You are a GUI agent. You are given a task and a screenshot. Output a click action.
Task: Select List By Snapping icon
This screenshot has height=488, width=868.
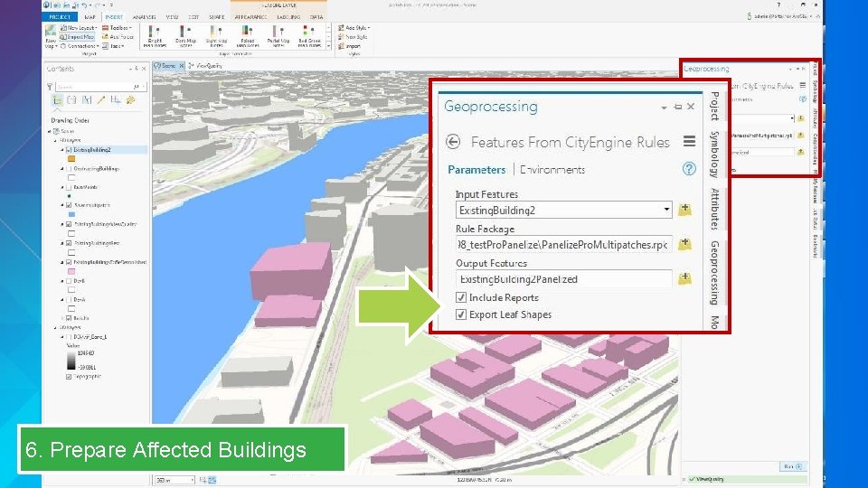(115, 100)
